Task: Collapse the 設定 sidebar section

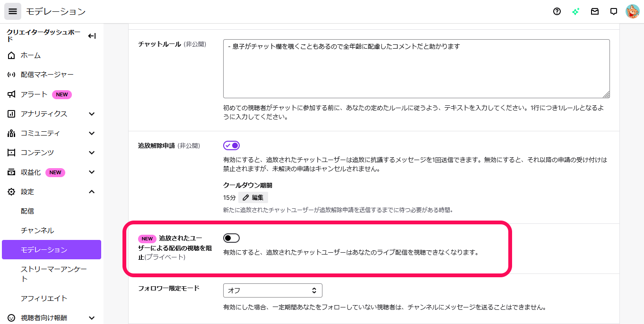Action: point(92,192)
